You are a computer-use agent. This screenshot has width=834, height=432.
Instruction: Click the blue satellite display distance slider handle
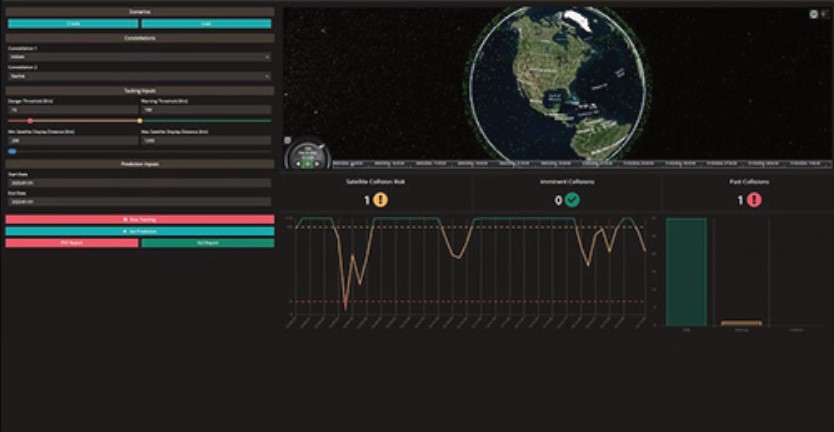(12, 151)
